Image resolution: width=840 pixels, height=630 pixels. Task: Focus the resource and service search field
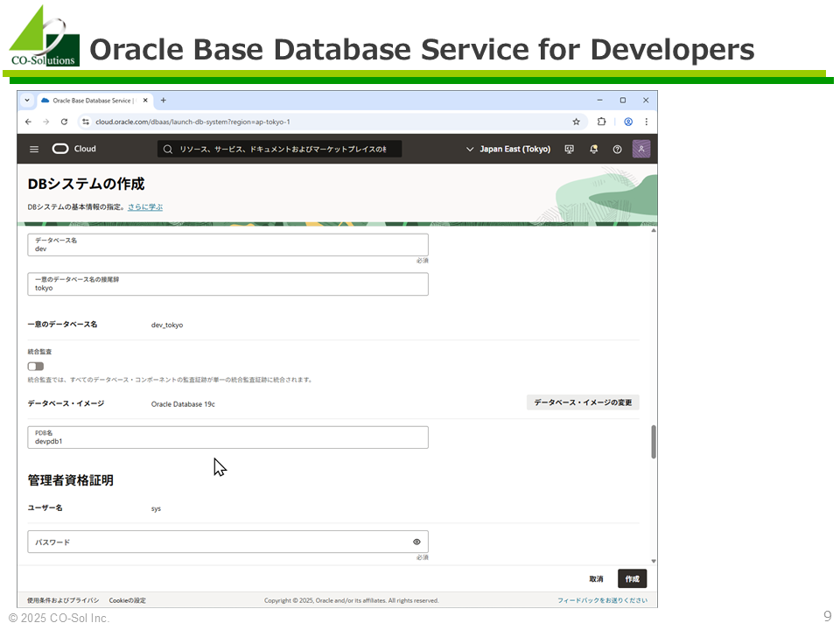click(x=280, y=149)
